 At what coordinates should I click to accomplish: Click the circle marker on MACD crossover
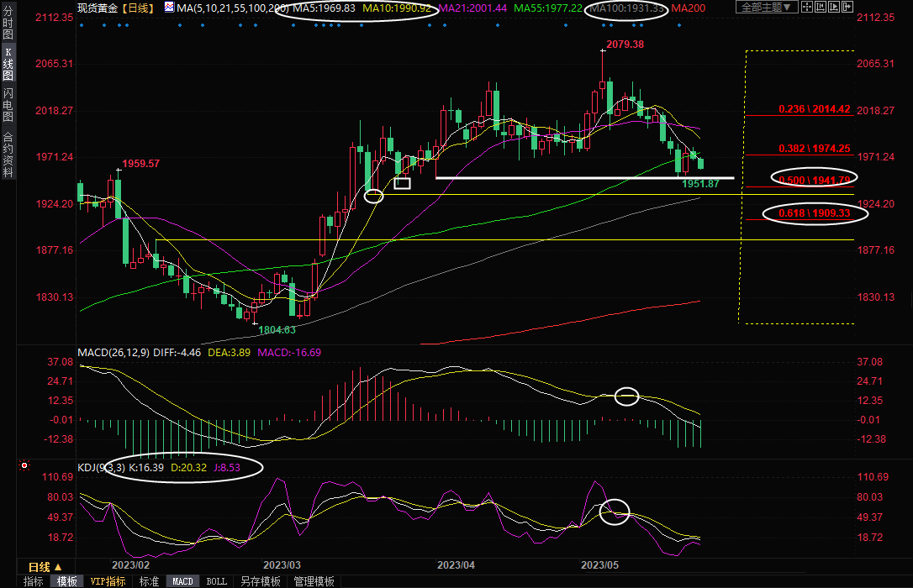click(x=627, y=396)
